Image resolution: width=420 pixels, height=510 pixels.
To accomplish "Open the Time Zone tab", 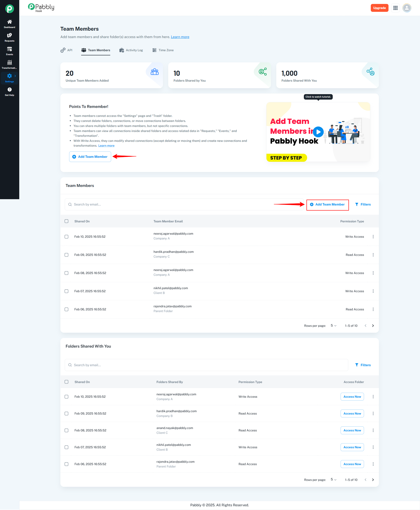I will click(163, 50).
